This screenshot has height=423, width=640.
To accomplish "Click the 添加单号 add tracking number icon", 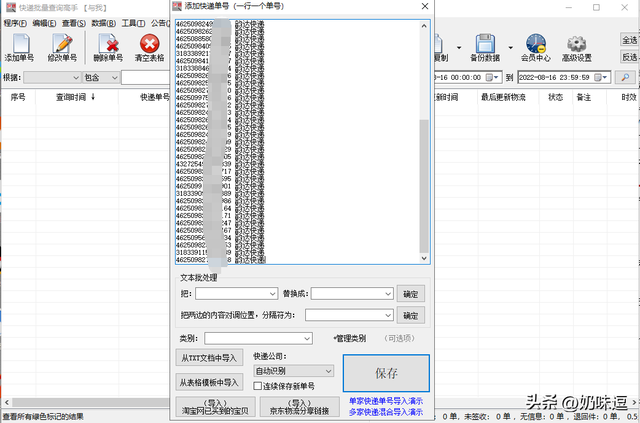I will coord(20,47).
